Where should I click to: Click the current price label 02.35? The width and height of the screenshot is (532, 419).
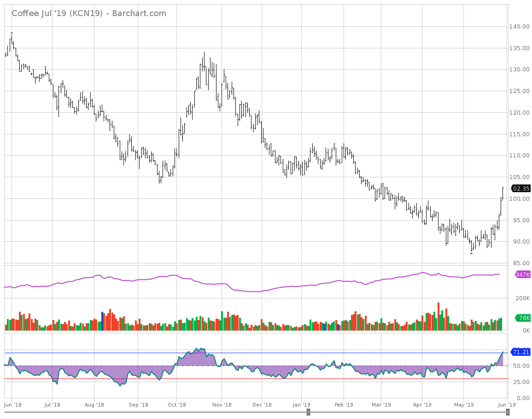tap(521, 189)
